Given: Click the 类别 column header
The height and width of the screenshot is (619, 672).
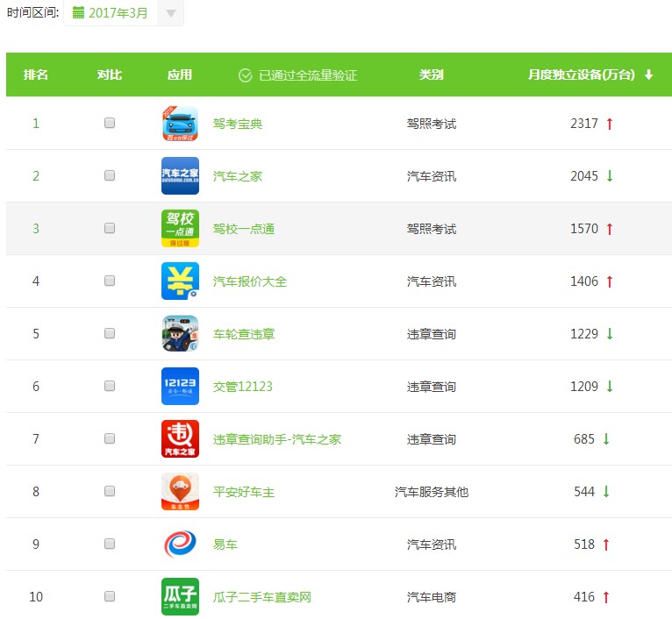Looking at the screenshot, I should pyautogui.click(x=431, y=75).
